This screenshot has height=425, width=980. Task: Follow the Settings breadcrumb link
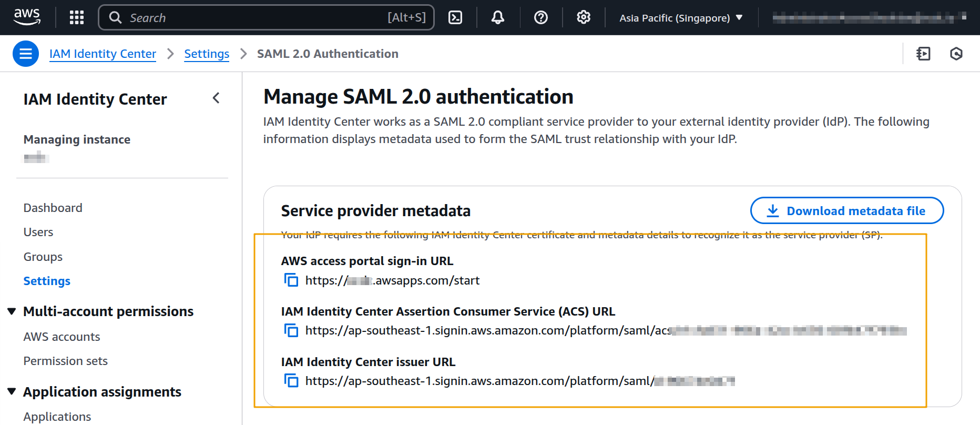(207, 54)
